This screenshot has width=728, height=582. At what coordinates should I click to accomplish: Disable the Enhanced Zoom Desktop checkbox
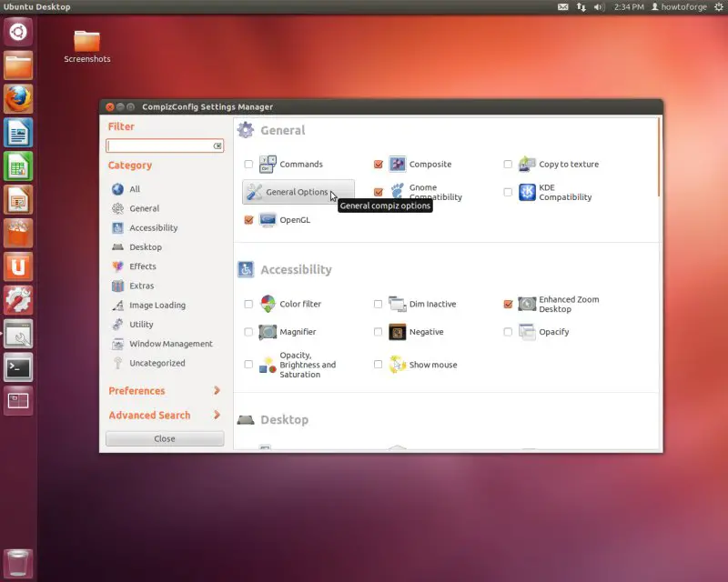point(508,304)
